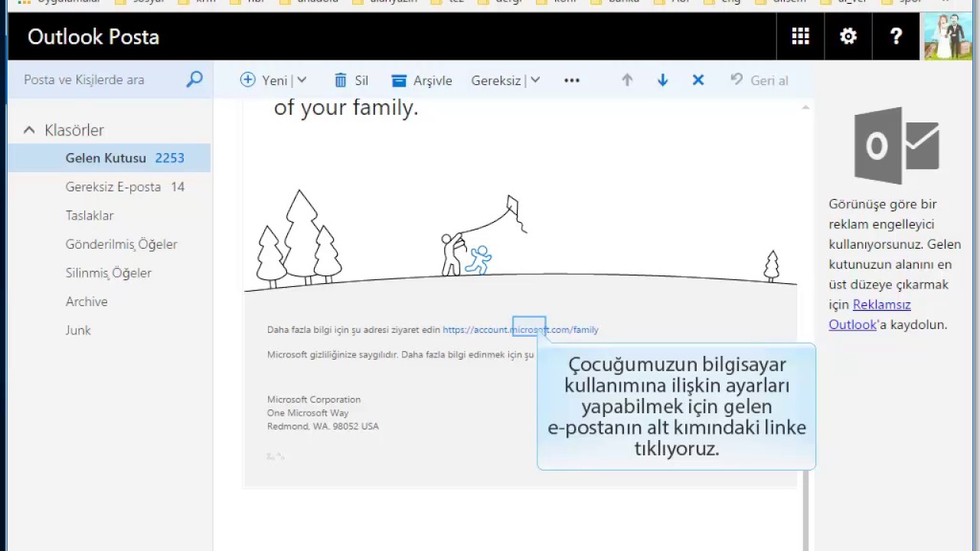Mark as junk with Gereksiz
The height and width of the screenshot is (551, 980).
tap(495, 80)
